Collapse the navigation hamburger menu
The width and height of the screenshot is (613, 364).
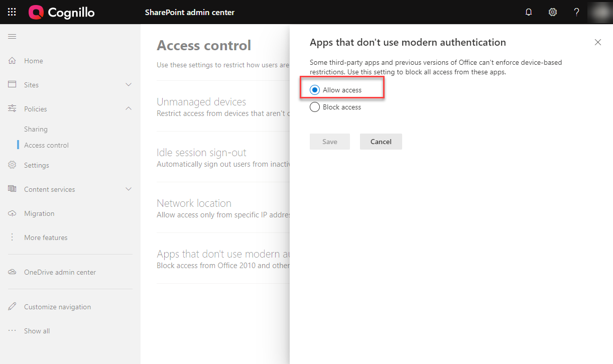point(12,36)
